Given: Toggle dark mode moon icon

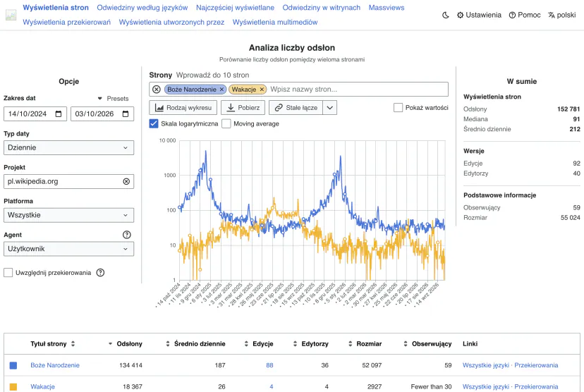Looking at the screenshot, I should 446,16.
